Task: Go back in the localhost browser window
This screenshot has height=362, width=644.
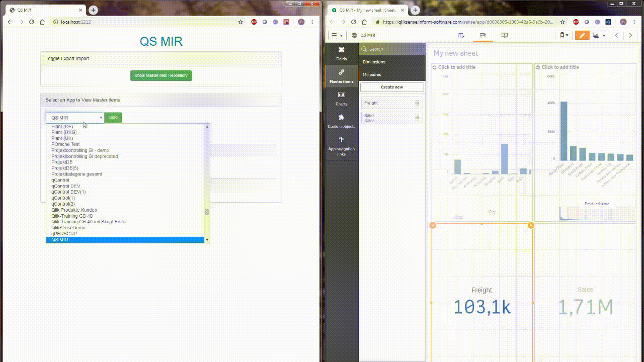Action: click(10, 22)
